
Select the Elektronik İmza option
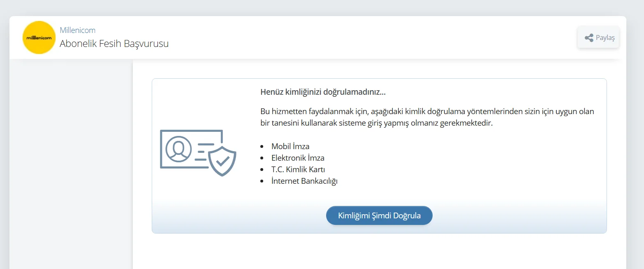(298, 157)
